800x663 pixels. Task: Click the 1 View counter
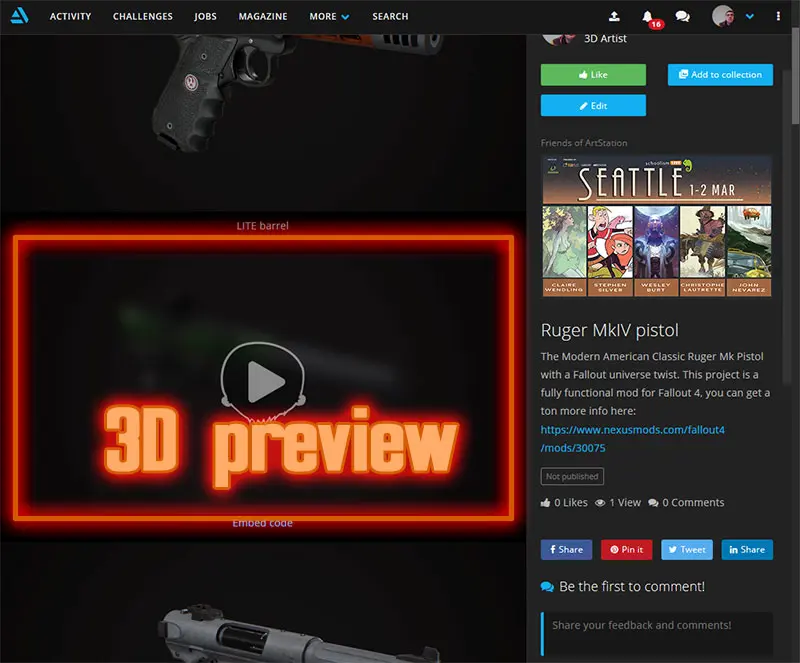point(618,503)
